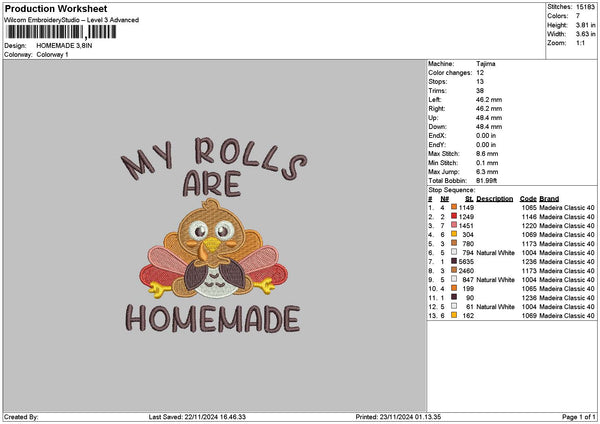This screenshot has width=600, height=424.
Task: Click the 'Page 1 of 1' footer text
Action: 579,417
